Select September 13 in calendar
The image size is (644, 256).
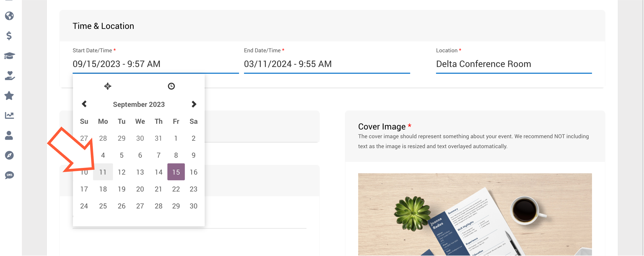tap(140, 172)
